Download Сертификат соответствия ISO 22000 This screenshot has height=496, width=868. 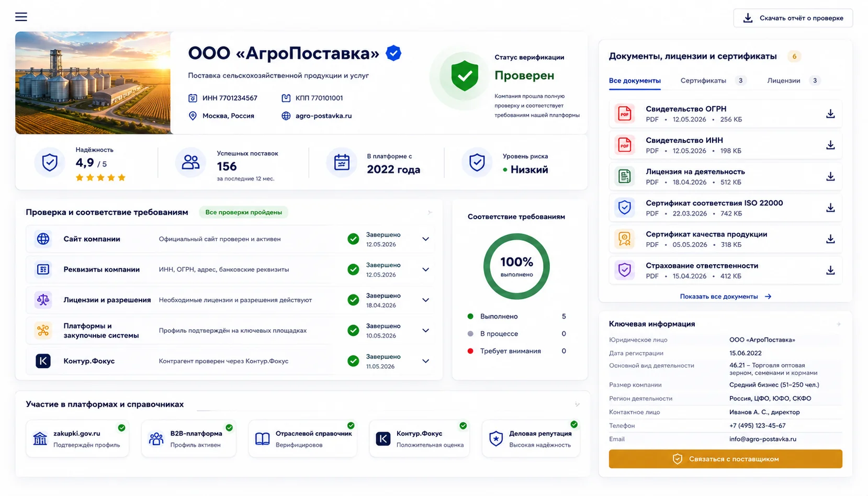click(x=830, y=208)
